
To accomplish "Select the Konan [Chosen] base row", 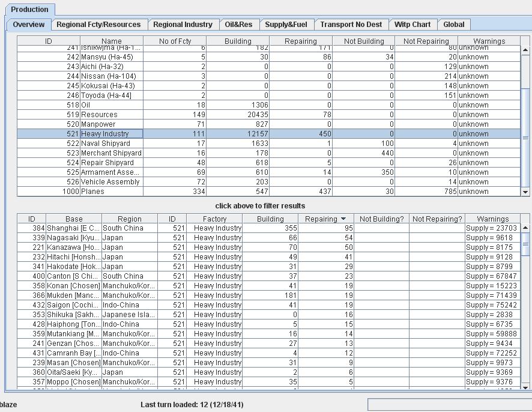I will coord(268,286).
